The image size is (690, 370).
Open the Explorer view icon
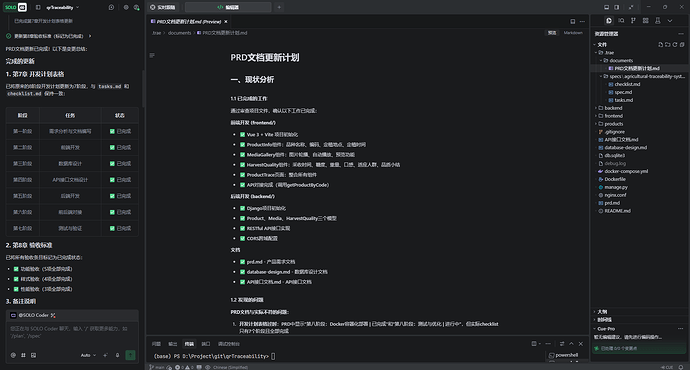(609, 21)
